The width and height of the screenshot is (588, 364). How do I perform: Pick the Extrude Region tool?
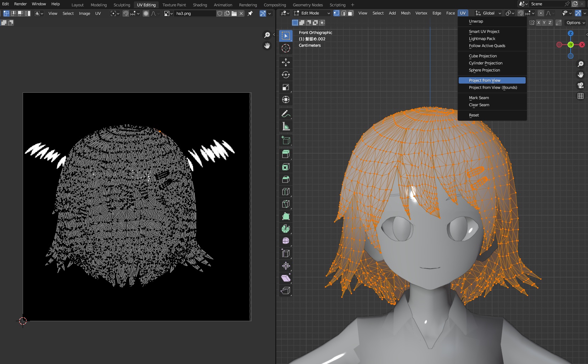pyautogui.click(x=285, y=154)
